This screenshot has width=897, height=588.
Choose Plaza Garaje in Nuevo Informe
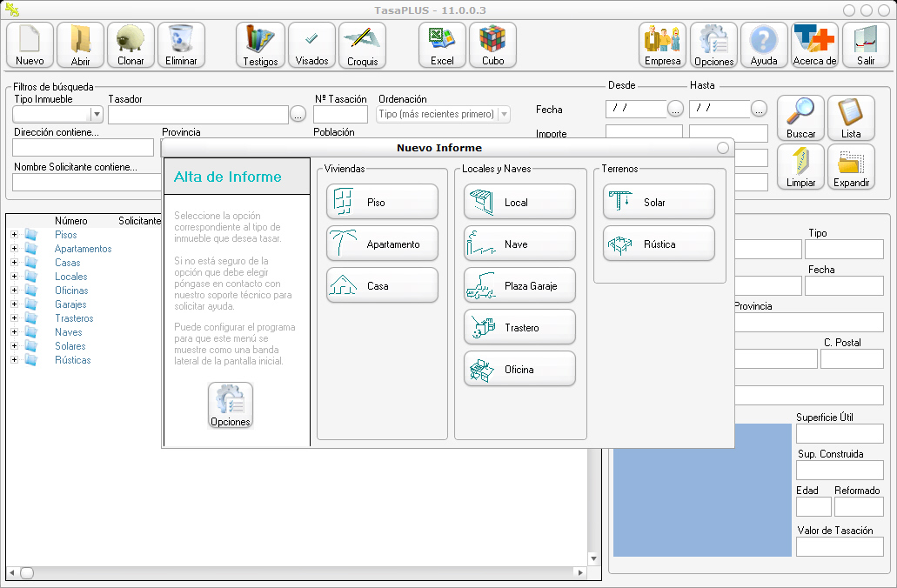(519, 285)
